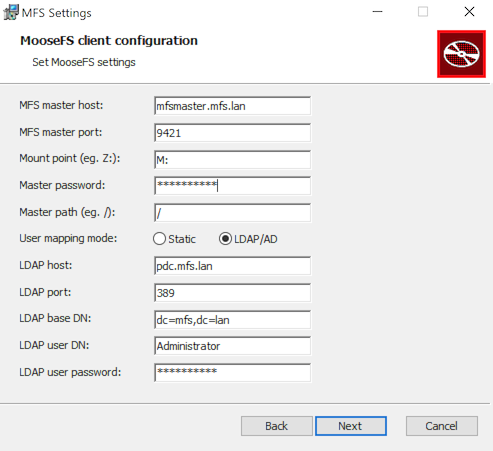
Task: Cancel the MFS setup
Action: tap(442, 426)
